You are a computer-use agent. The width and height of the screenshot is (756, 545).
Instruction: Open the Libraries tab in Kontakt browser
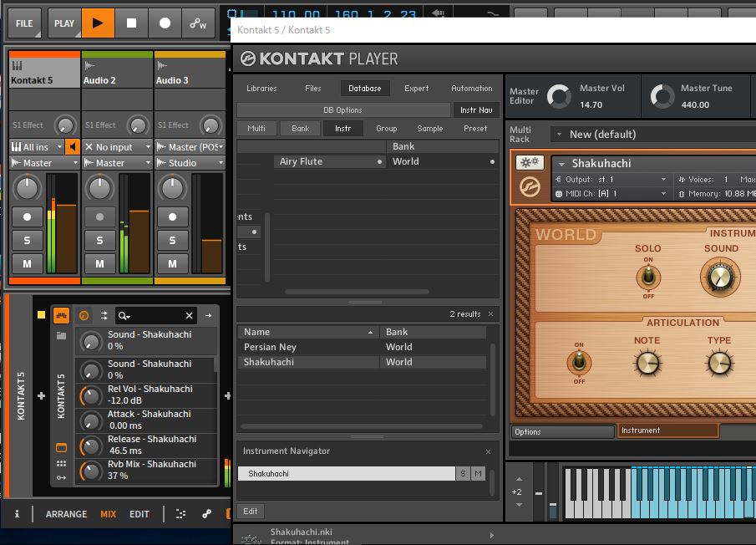[x=261, y=89]
